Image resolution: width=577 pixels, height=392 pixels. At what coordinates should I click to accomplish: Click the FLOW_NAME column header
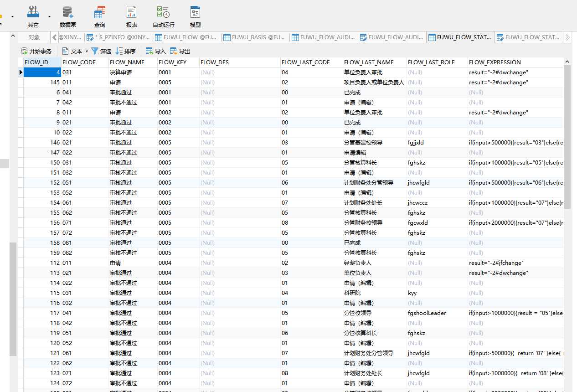pos(133,62)
